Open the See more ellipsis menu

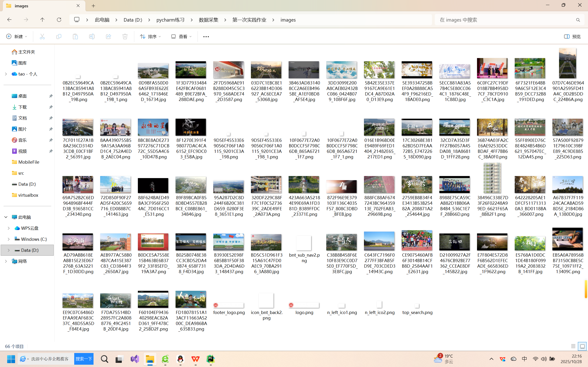click(x=206, y=36)
